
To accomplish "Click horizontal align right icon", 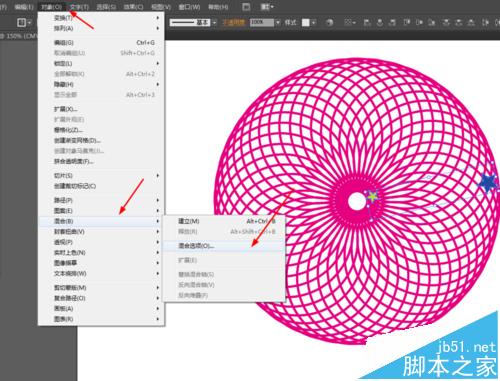I will pos(393,22).
